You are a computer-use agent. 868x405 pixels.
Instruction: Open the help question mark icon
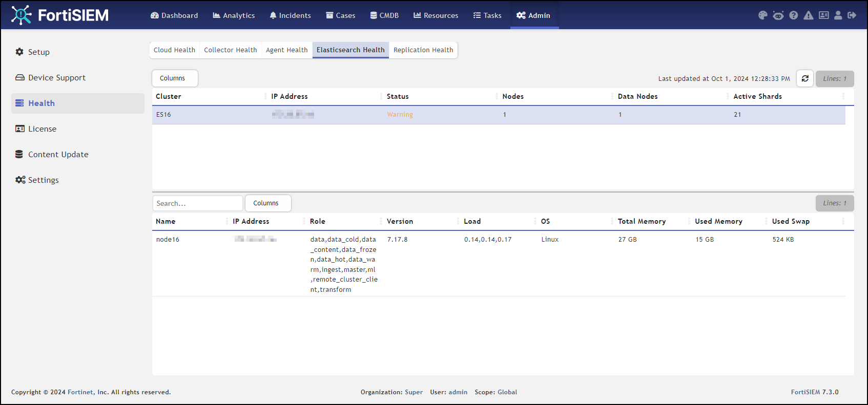794,15
